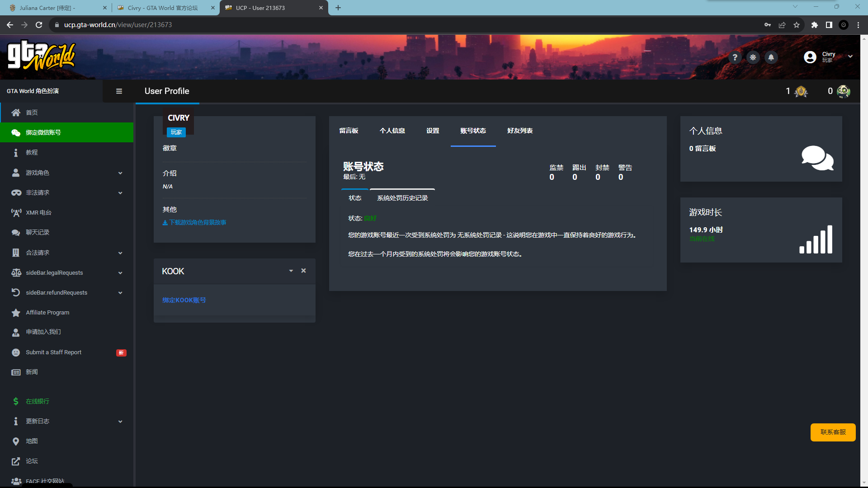
Task: Open the theme settings icon in header
Action: tap(753, 57)
